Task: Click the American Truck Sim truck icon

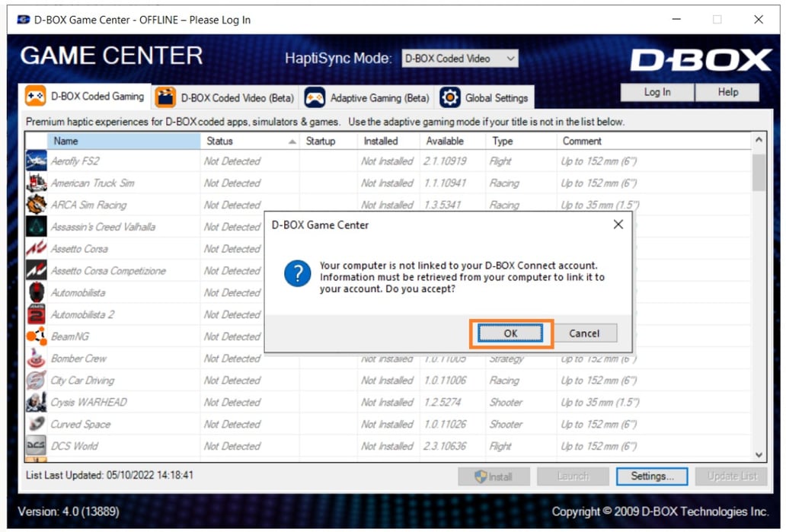Action: [x=37, y=183]
